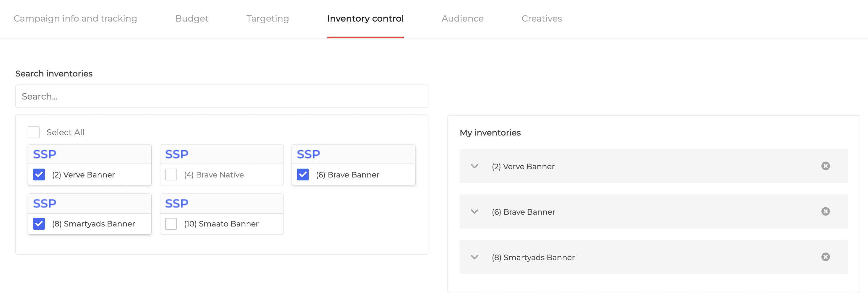Click the (4) Brave Native card label

(214, 175)
